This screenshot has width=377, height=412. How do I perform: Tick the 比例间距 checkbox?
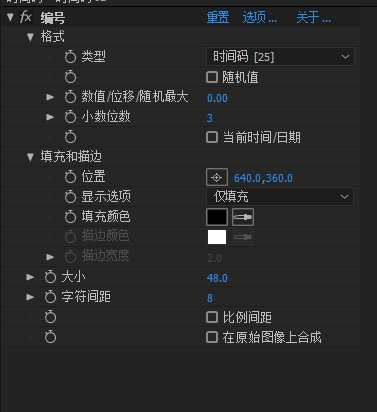click(212, 317)
